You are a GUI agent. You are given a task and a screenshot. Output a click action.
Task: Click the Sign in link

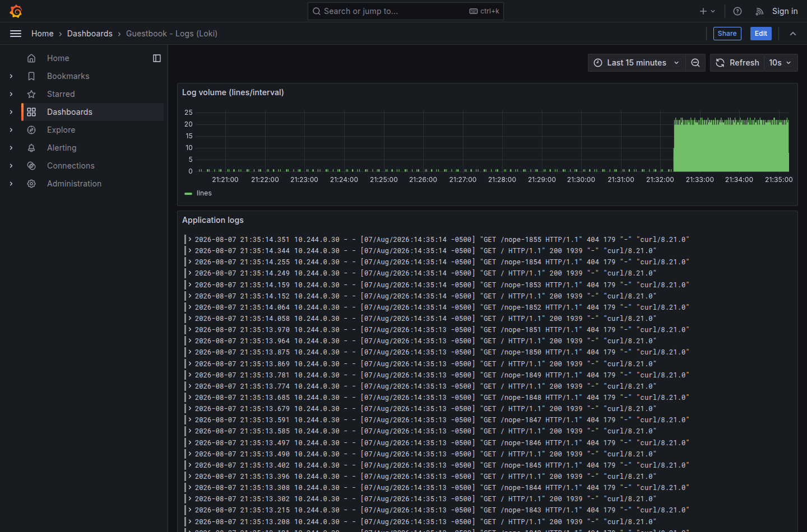click(x=785, y=11)
